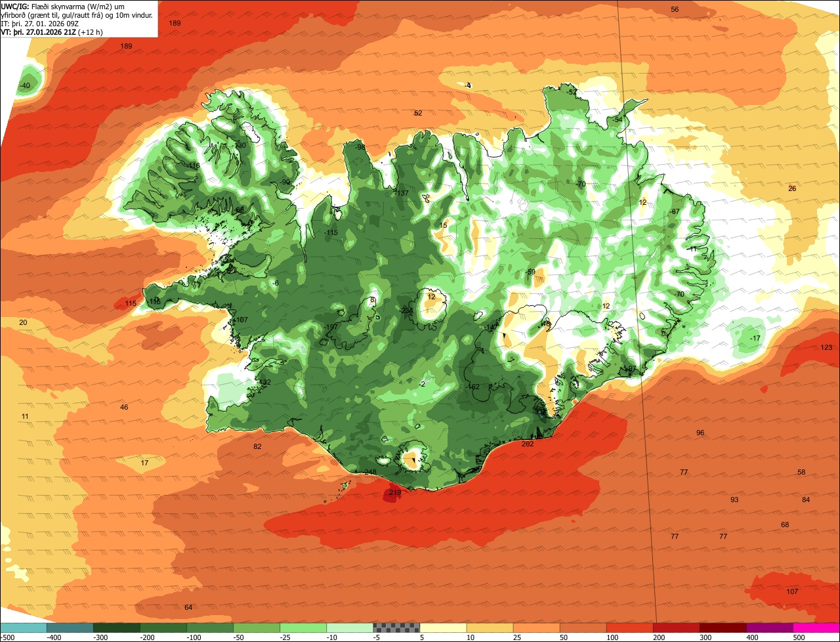The image size is (840, 642).
Task: Select the '500' label on the legend
Action: 799,637
